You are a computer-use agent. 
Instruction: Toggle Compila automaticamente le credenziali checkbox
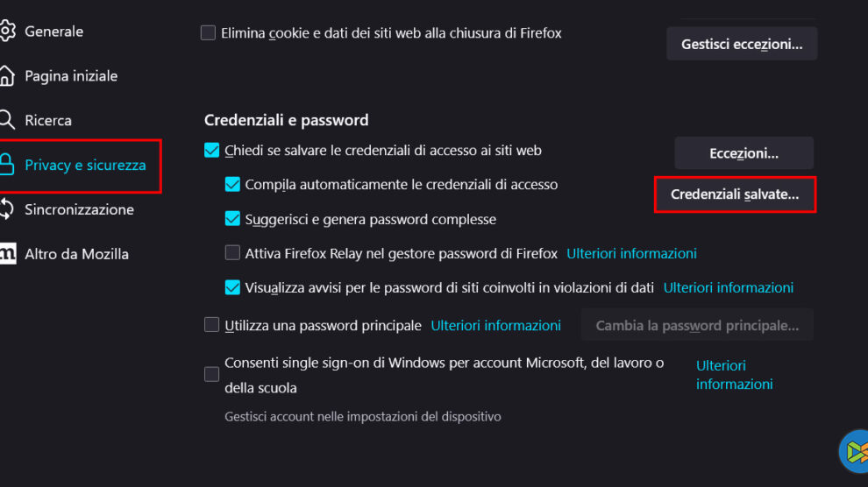[232, 185]
